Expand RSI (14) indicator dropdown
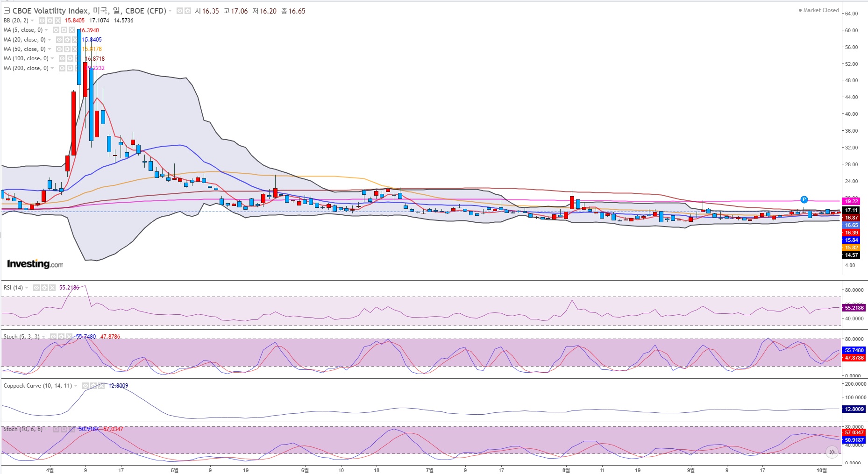This screenshot has height=474, width=868. click(x=27, y=288)
